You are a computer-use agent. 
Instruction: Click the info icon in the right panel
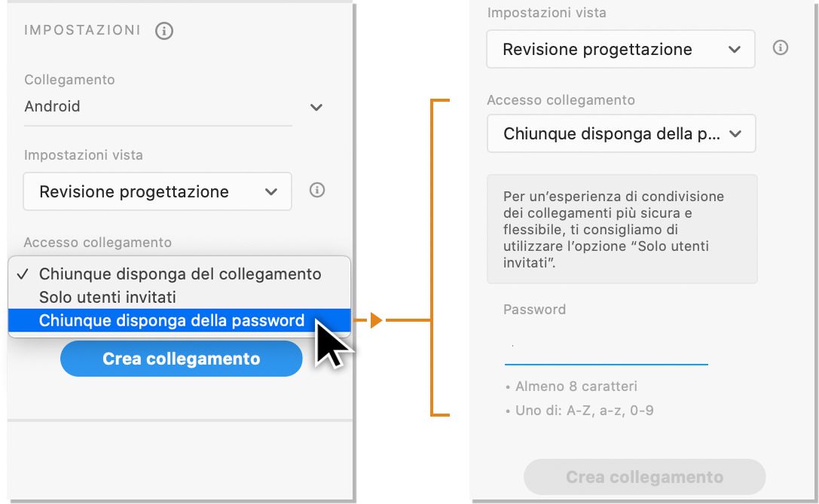click(780, 47)
